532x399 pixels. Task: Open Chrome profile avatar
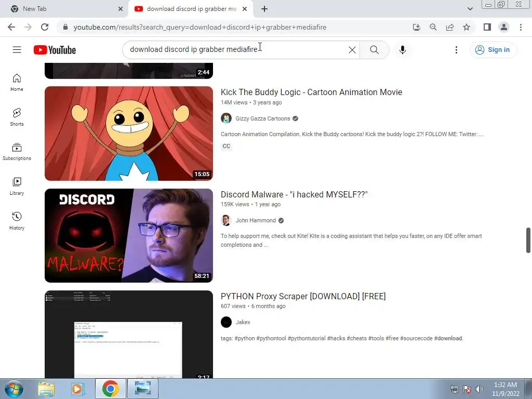(504, 27)
